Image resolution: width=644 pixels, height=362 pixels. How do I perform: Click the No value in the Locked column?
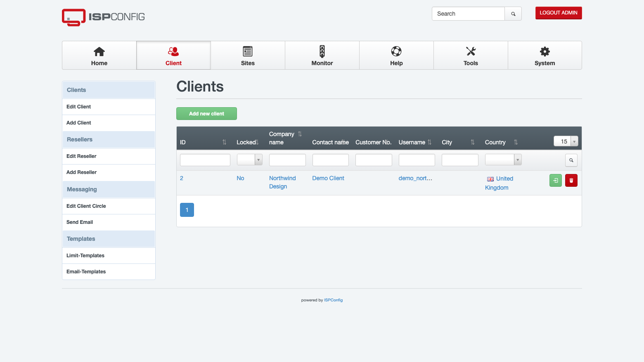pos(240,178)
